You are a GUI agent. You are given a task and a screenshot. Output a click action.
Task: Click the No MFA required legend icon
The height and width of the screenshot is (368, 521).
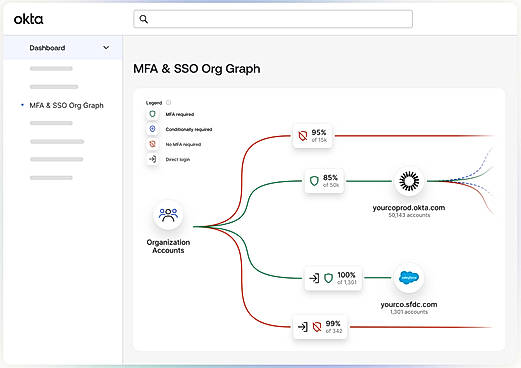[x=152, y=144]
